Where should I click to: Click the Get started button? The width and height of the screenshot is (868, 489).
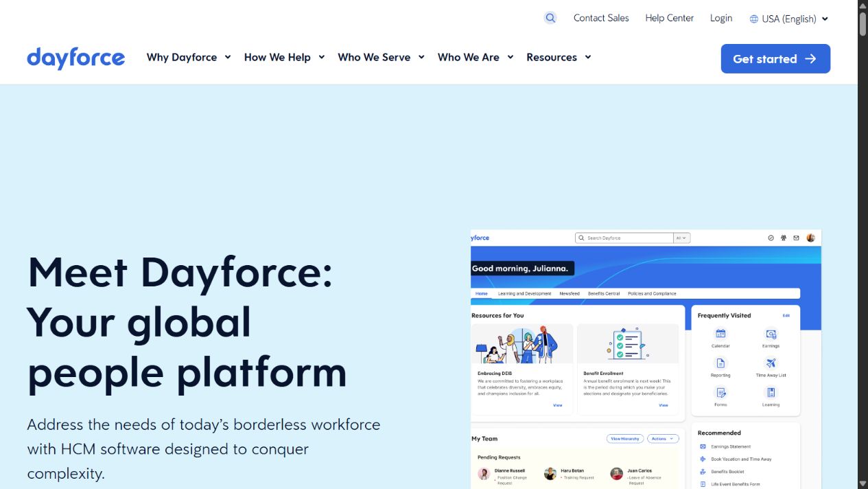point(775,58)
